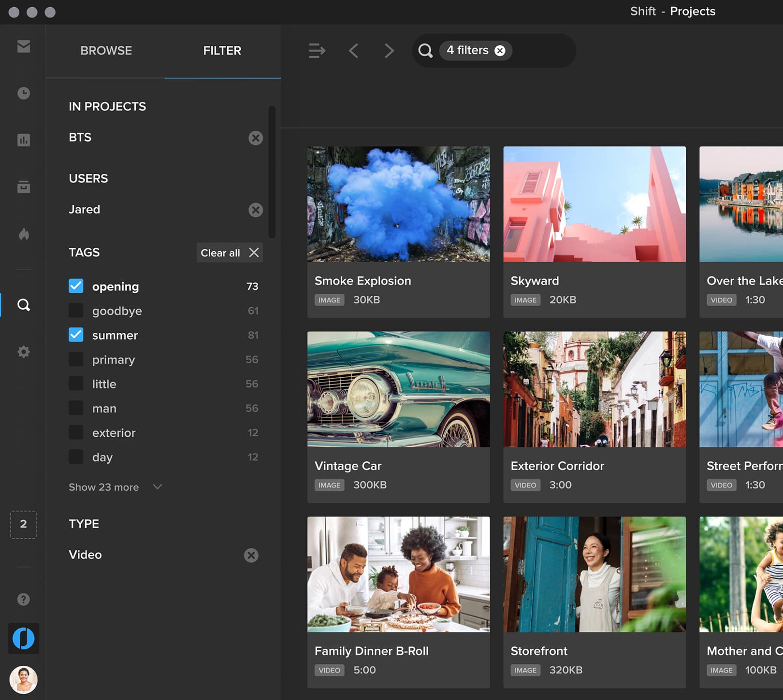Open the Skyward thumbnail
The image size is (783, 700).
594,204
